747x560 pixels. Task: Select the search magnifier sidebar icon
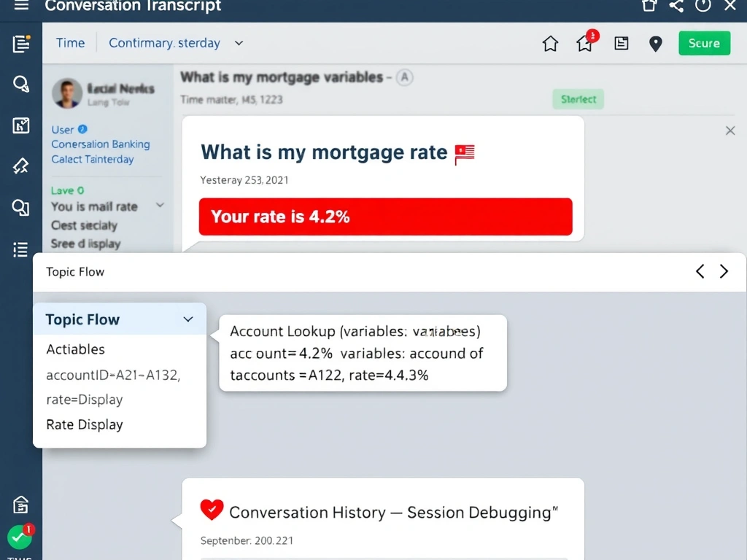pos(21,85)
